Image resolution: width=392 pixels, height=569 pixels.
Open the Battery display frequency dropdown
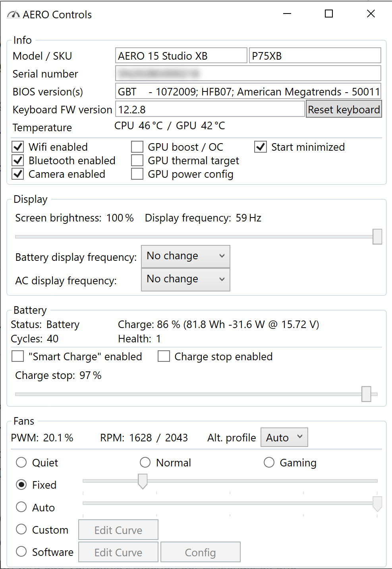click(185, 256)
